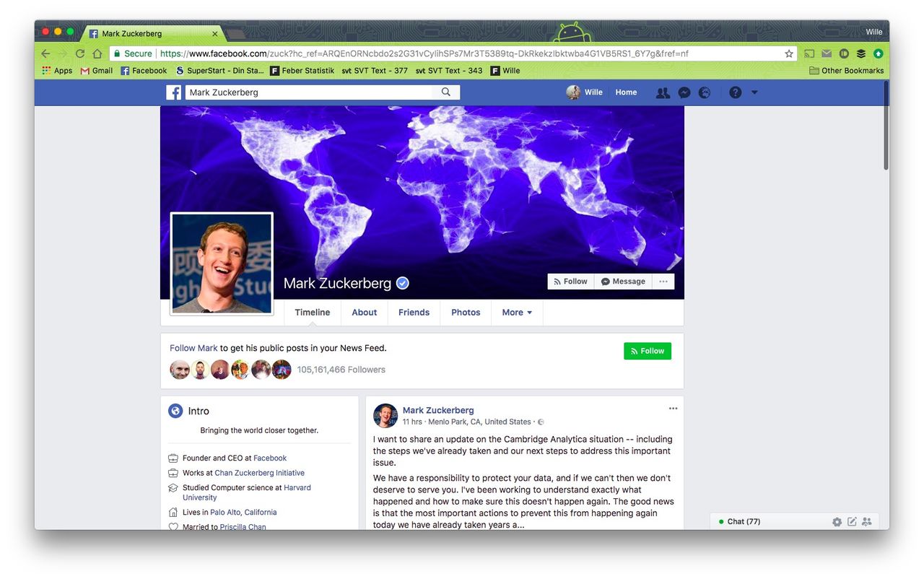Open the post options three dots menu
The width and height of the screenshot is (924, 579).
click(673, 409)
